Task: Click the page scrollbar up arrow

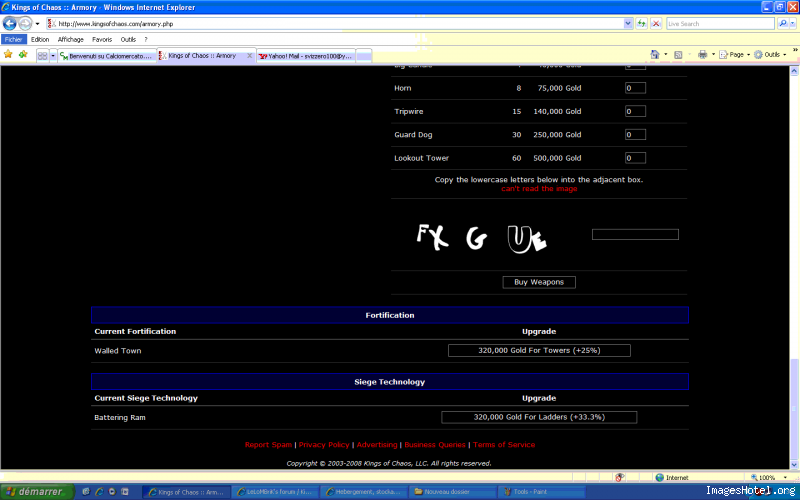Action: pos(794,71)
